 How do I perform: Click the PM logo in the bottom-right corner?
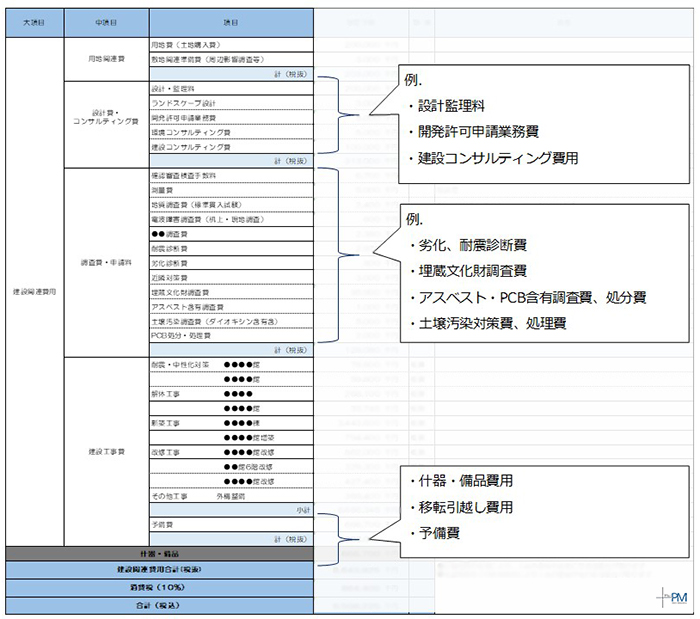coord(675,596)
